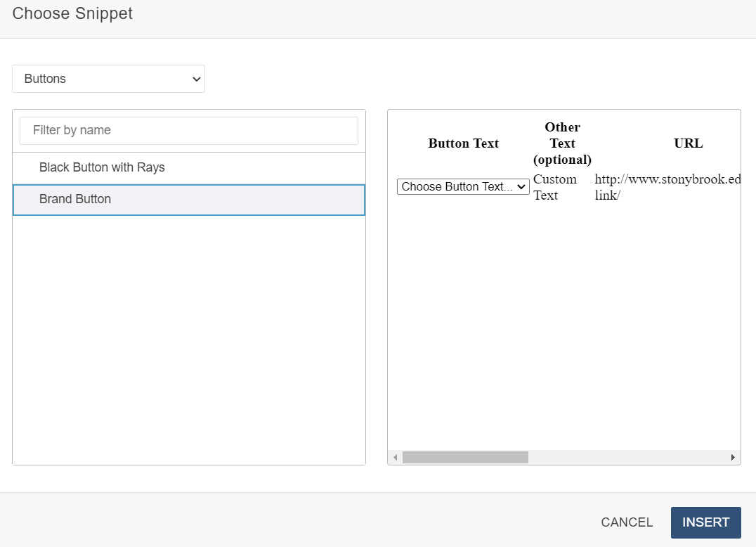Click the Filter by name field

pyautogui.click(x=189, y=130)
